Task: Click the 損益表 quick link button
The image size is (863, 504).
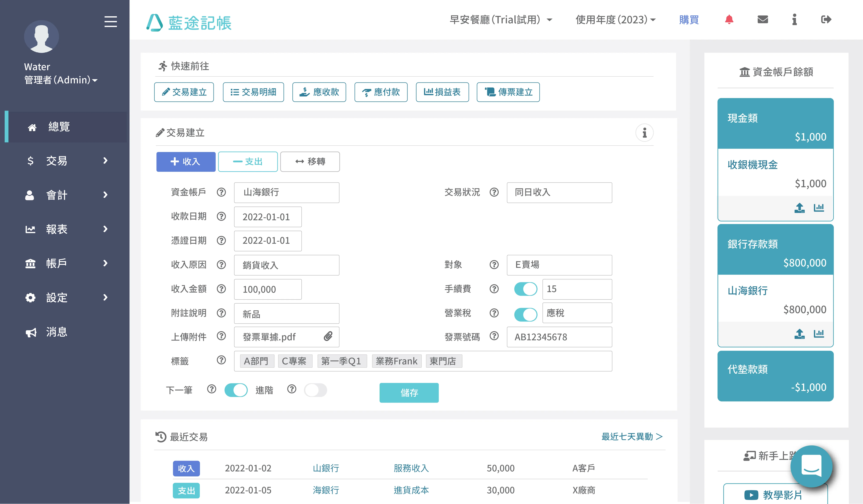Action: click(x=442, y=92)
